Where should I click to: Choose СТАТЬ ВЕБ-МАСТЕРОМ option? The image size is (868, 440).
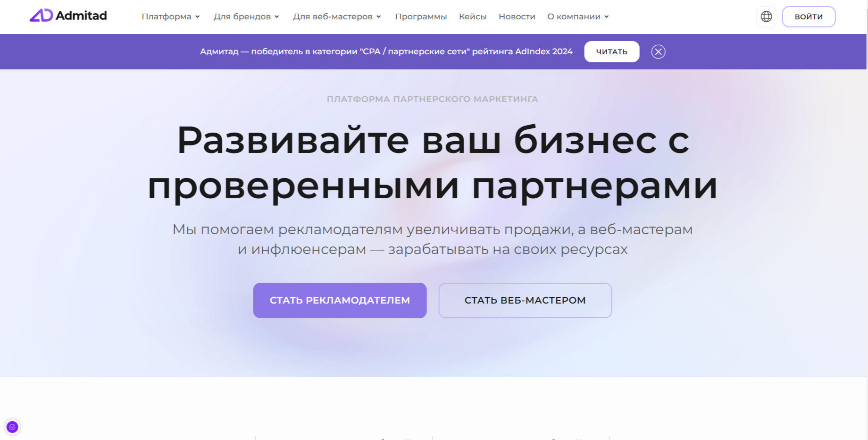point(525,300)
